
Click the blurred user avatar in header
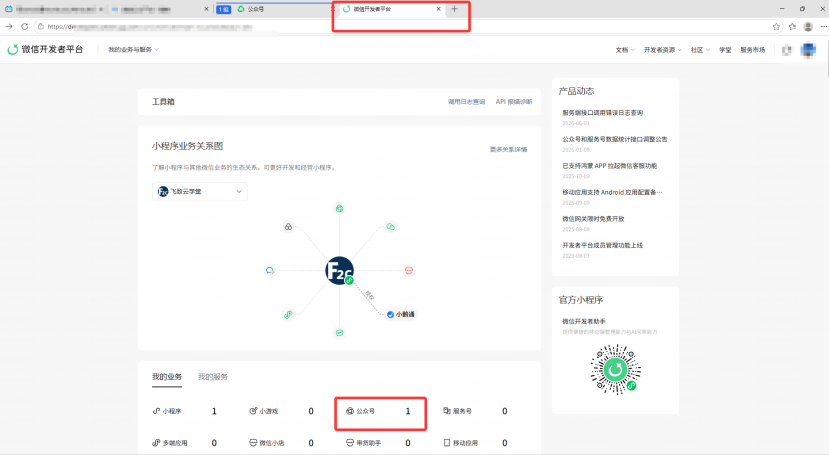pos(808,50)
